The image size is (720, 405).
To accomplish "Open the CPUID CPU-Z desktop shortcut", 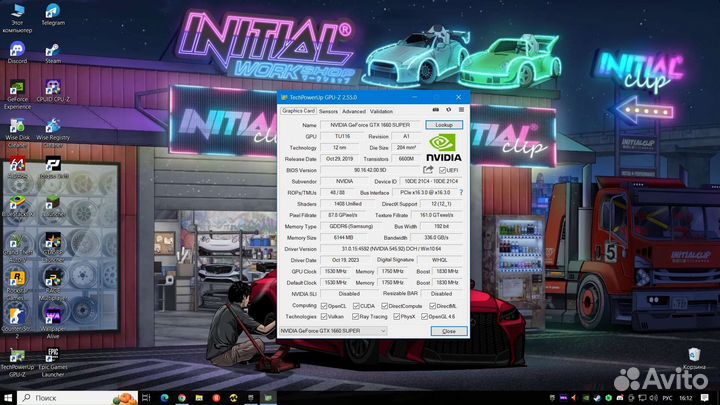I will click(x=53, y=90).
